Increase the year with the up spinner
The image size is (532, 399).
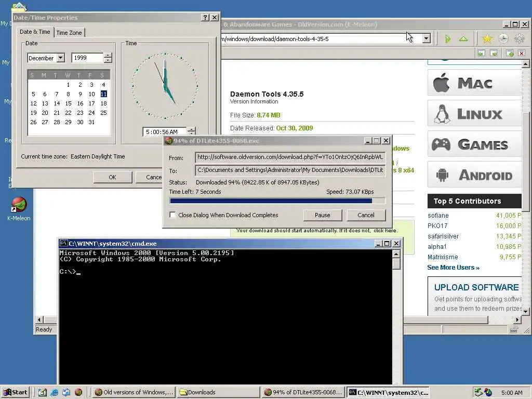tap(108, 55)
